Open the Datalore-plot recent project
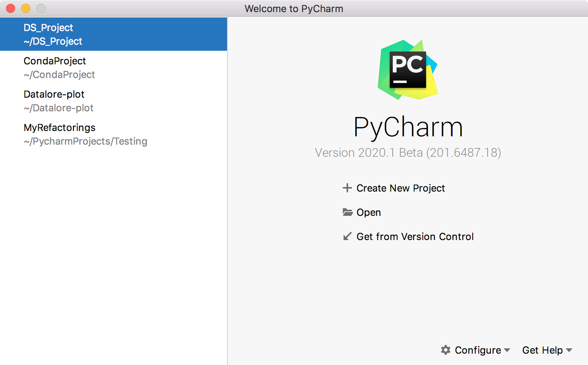Viewport: 588px width, 365px height. click(114, 101)
